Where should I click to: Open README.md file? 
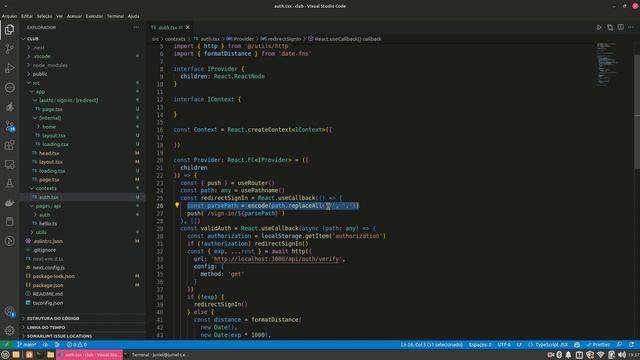click(x=47, y=294)
